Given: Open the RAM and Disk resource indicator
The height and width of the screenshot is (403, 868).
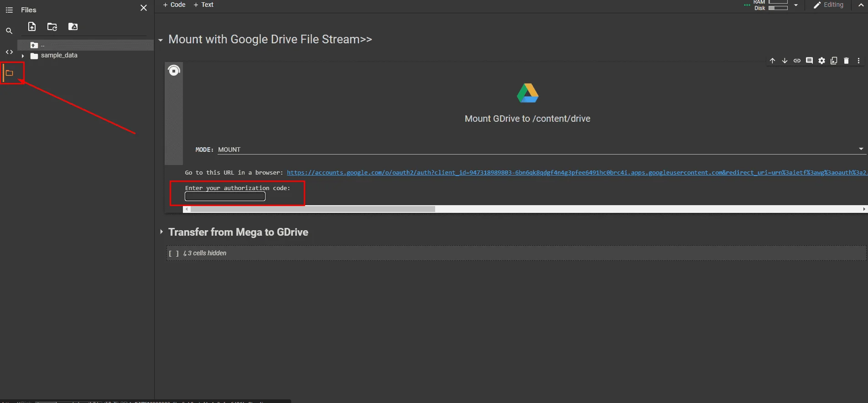Looking at the screenshot, I should (771, 5).
